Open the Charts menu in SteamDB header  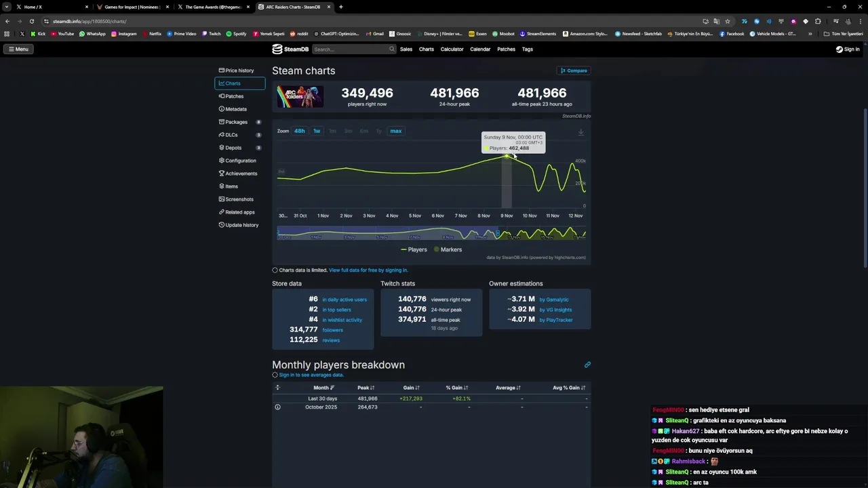click(426, 49)
